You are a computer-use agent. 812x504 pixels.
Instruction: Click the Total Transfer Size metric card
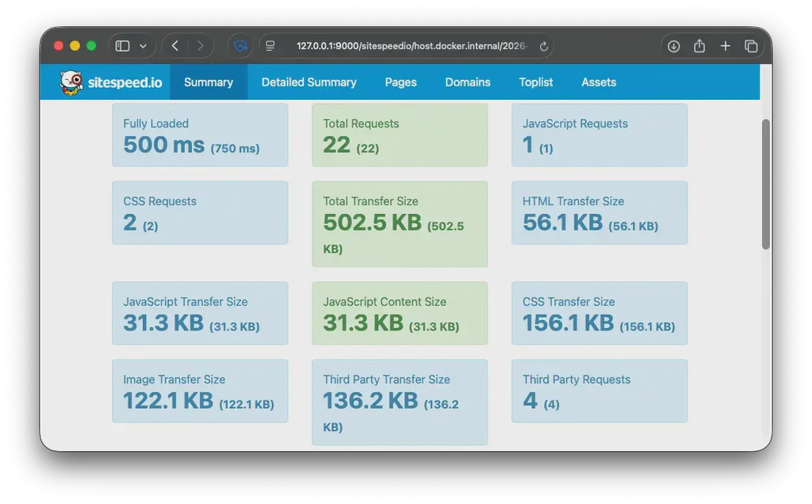point(400,223)
